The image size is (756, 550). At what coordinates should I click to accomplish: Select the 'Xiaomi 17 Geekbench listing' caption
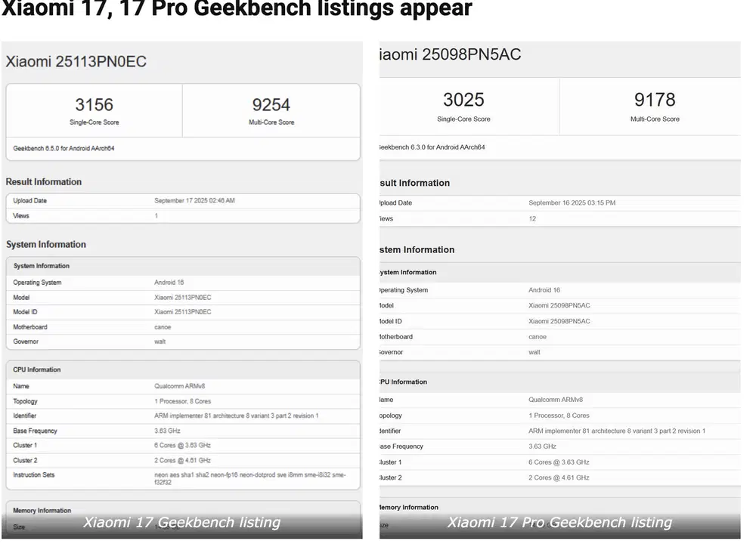181,522
